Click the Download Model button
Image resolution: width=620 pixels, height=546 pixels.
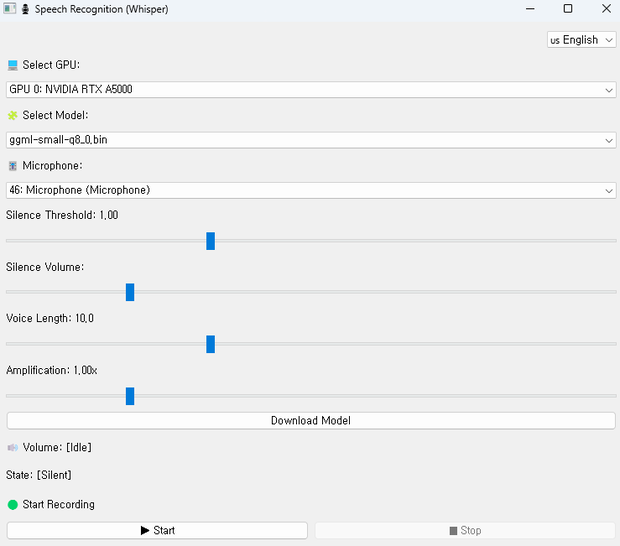click(x=311, y=421)
